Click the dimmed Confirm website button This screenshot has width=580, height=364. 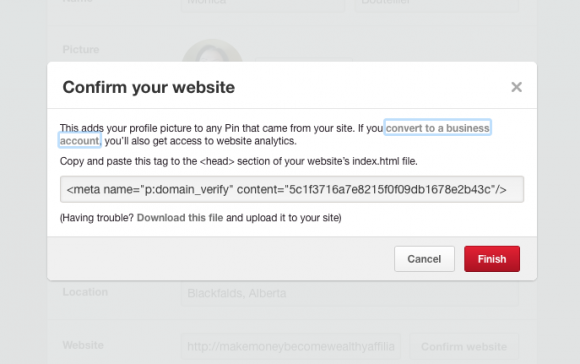464,347
